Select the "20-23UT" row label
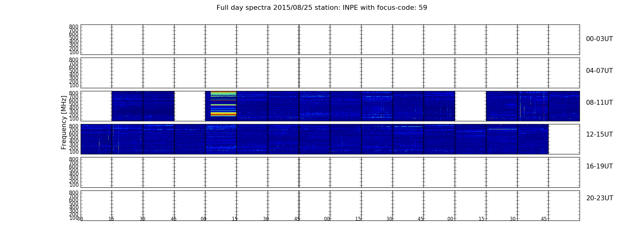The image size is (644, 245). 600,198
